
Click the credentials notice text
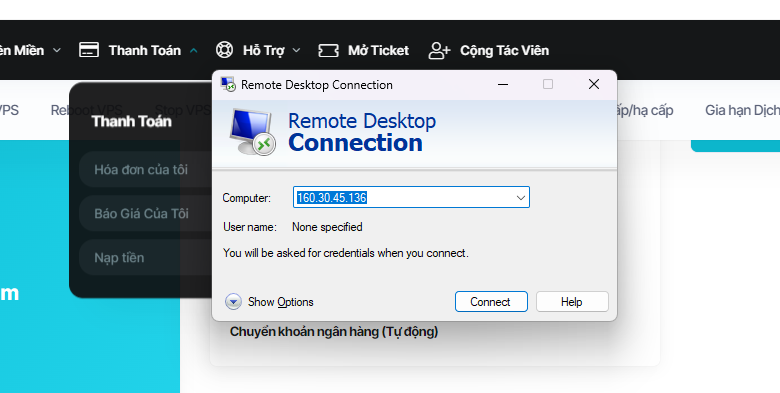coord(346,253)
